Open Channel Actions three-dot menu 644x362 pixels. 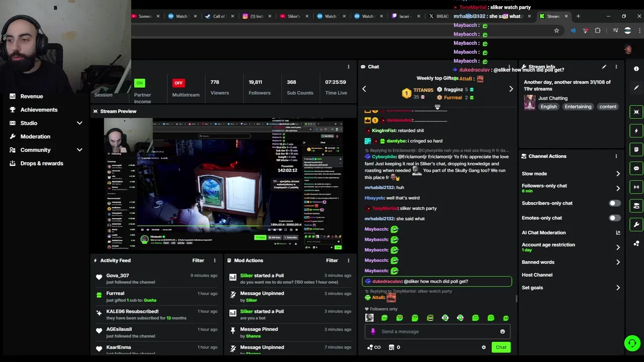tap(616, 156)
